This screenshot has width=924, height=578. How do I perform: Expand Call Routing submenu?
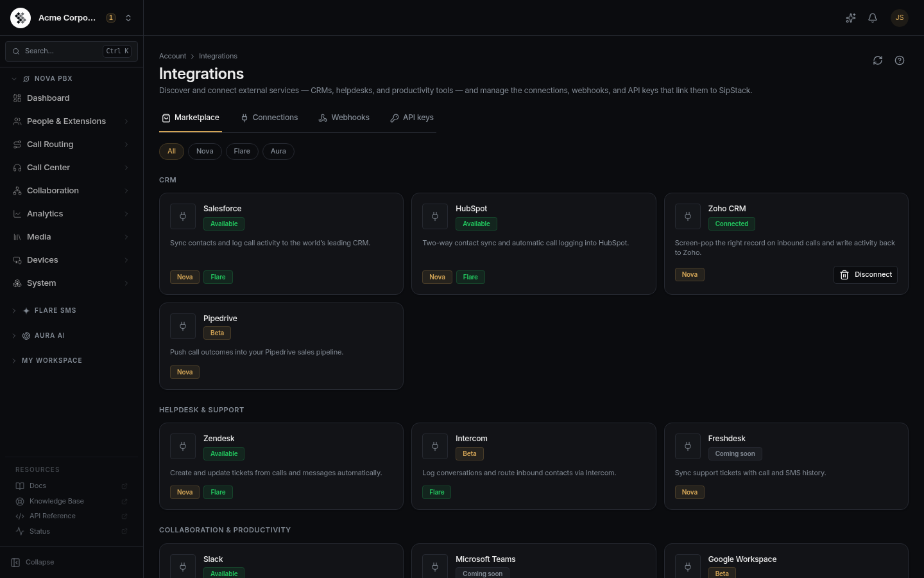[x=126, y=144]
